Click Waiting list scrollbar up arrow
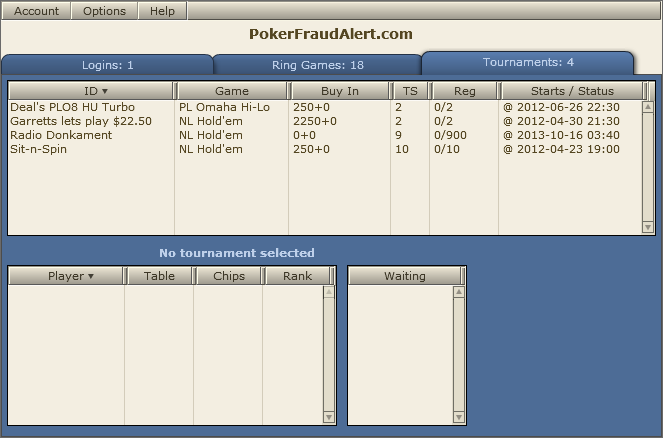This screenshot has height=438, width=663. click(x=459, y=292)
